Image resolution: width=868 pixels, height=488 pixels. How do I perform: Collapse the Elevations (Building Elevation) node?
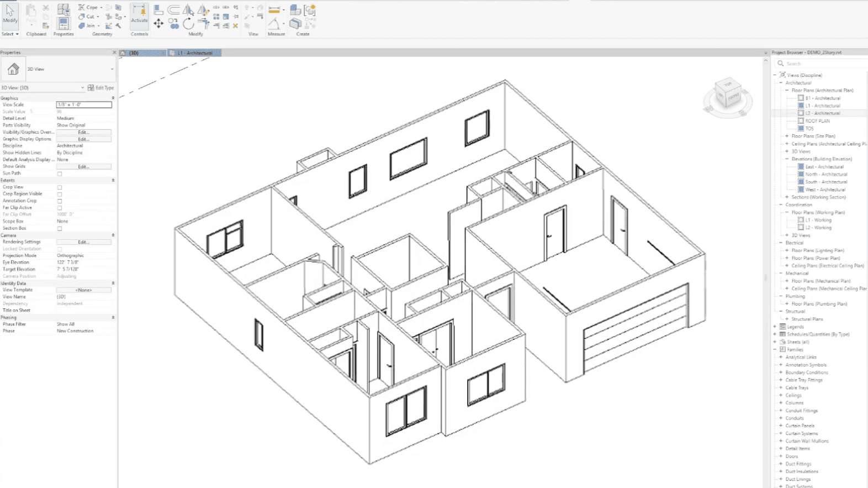(787, 159)
